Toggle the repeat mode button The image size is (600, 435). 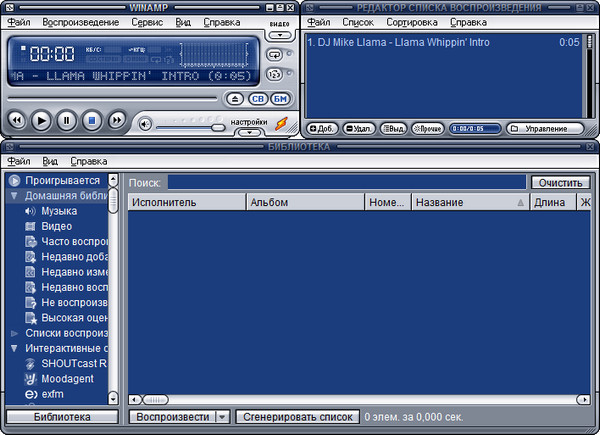click(275, 54)
